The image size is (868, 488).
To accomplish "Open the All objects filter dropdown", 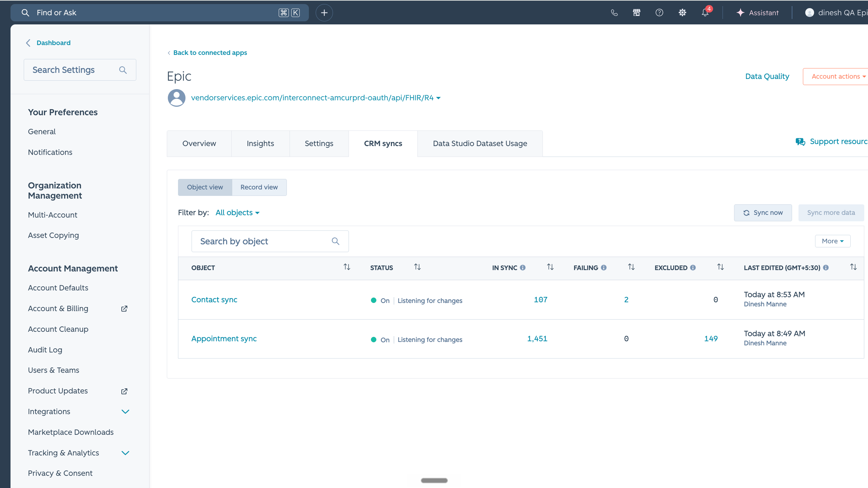I will click(237, 213).
